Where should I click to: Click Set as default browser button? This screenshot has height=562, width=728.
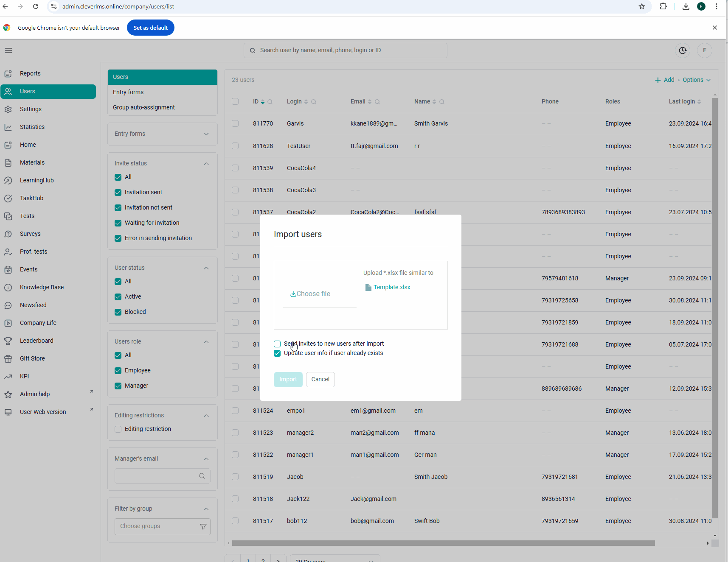click(151, 28)
